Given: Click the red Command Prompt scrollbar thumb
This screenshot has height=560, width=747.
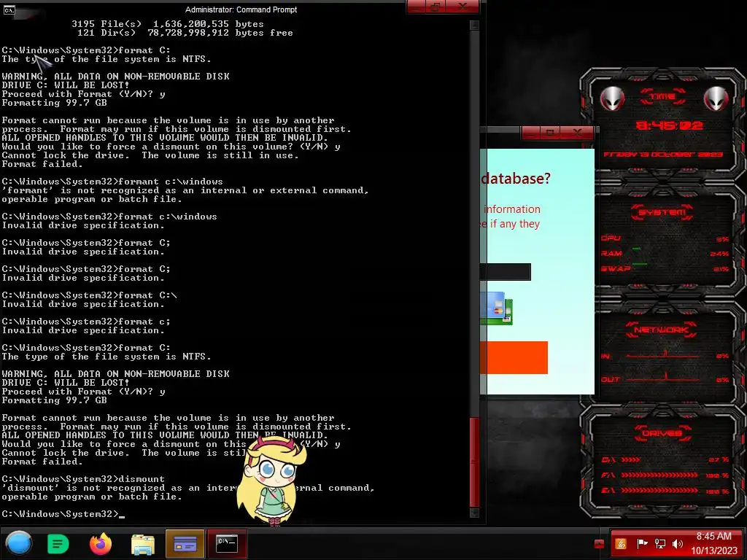Looking at the screenshot, I should [474, 462].
